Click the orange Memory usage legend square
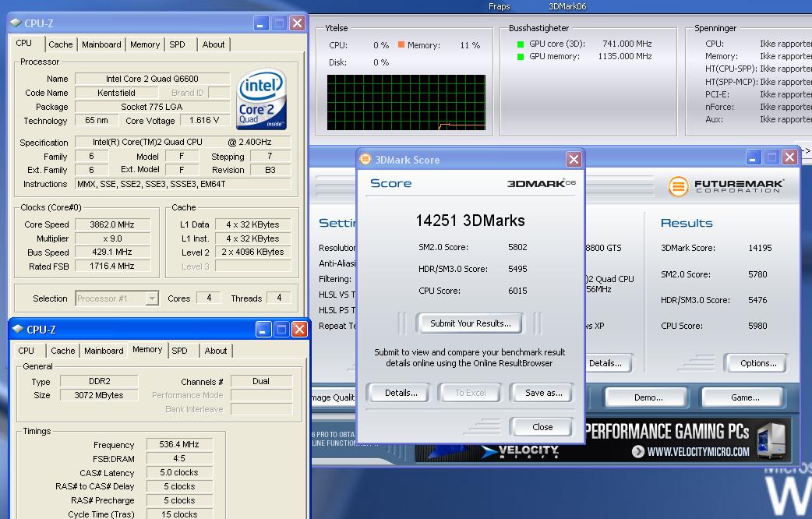The image size is (812, 519). point(401,44)
